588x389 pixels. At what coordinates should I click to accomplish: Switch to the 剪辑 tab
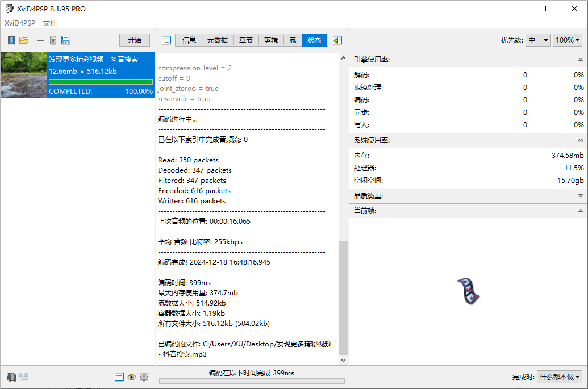click(270, 40)
